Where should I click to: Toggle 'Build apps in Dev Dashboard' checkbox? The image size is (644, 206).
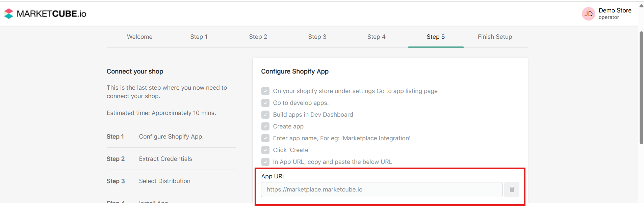(265, 115)
